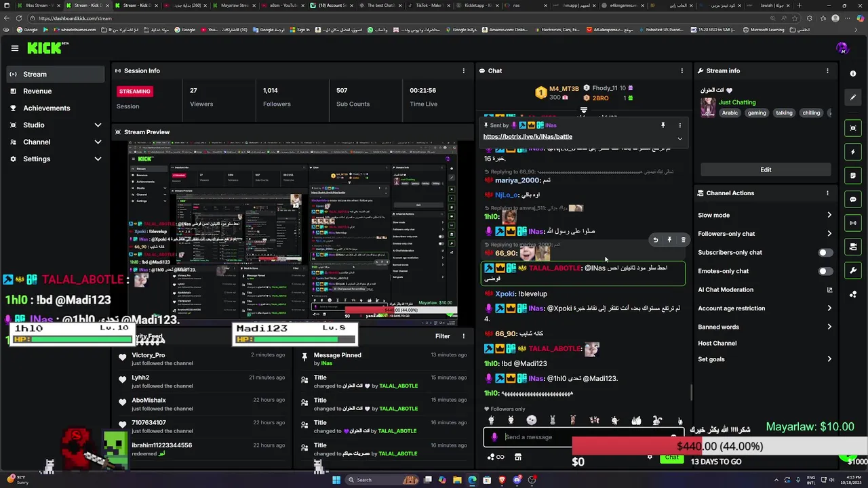Switch to the TikTok browser tab
Image resolution: width=868 pixels, height=488 pixels.
click(x=428, y=5)
